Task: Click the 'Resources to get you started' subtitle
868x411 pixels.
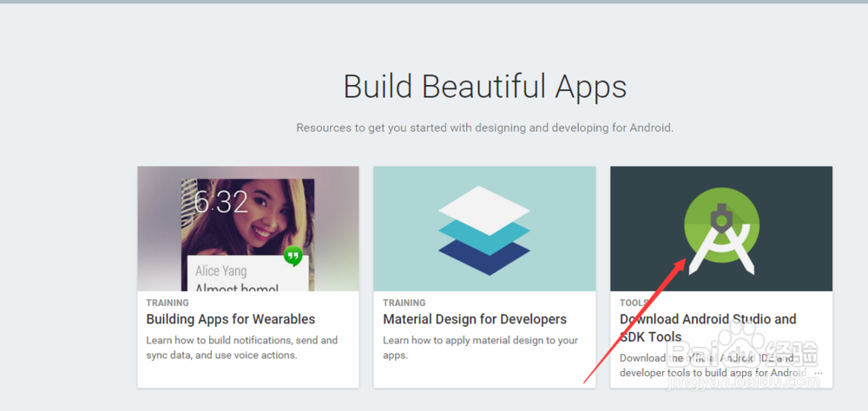Action: [485, 127]
